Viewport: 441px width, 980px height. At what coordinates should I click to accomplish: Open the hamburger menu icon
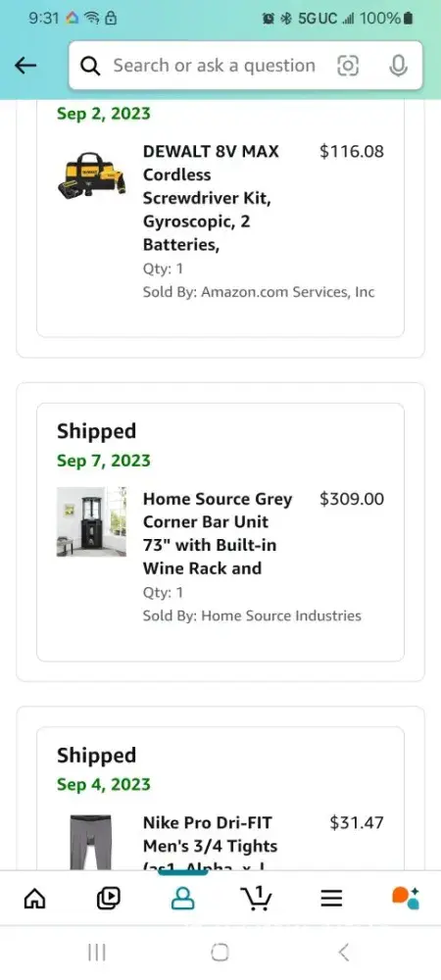tap(331, 898)
